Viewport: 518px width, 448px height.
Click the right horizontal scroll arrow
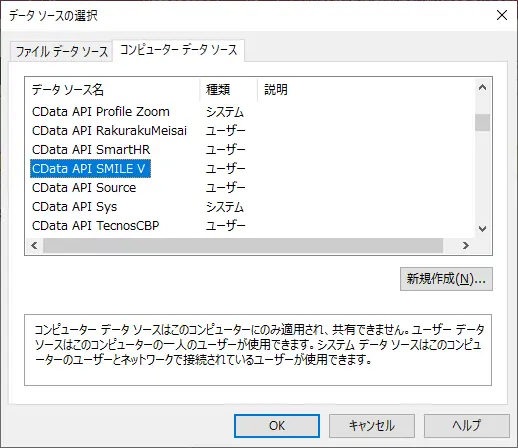pyautogui.click(x=466, y=246)
